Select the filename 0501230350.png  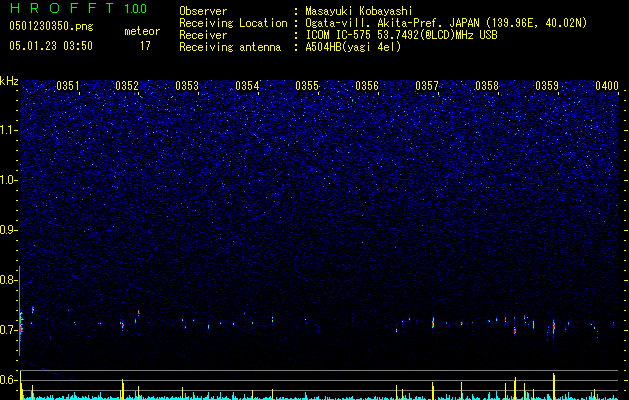pyautogui.click(x=51, y=26)
